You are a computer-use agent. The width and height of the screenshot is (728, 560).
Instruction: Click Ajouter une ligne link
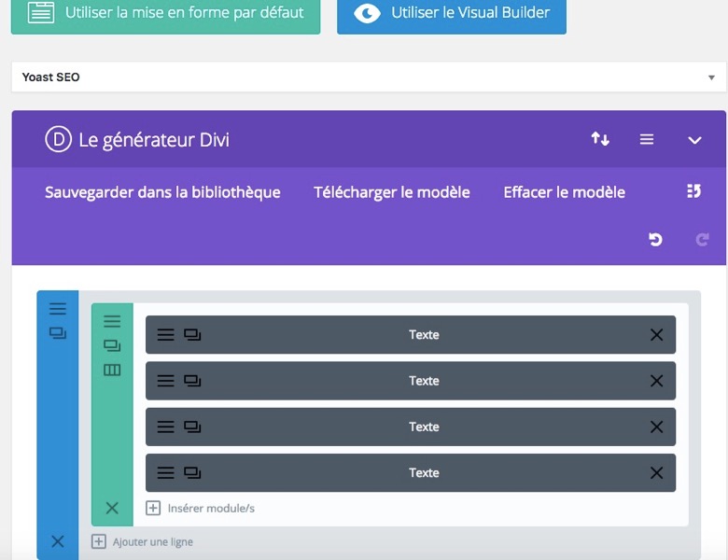[x=142, y=541]
